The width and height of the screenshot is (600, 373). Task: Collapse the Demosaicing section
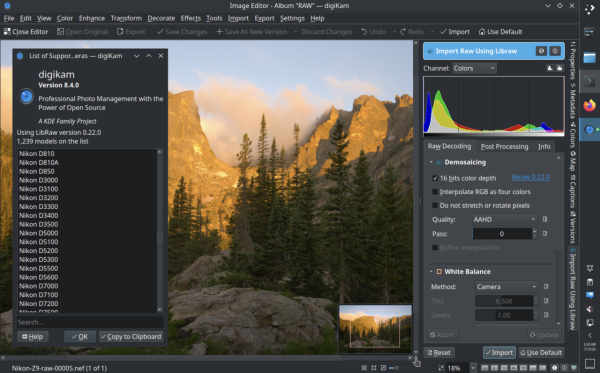[431, 162]
